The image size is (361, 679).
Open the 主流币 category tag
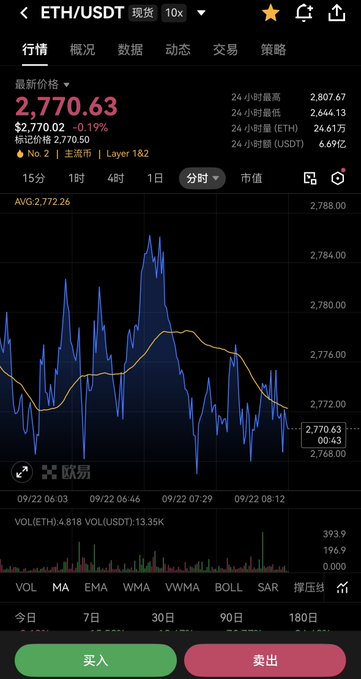[78, 154]
